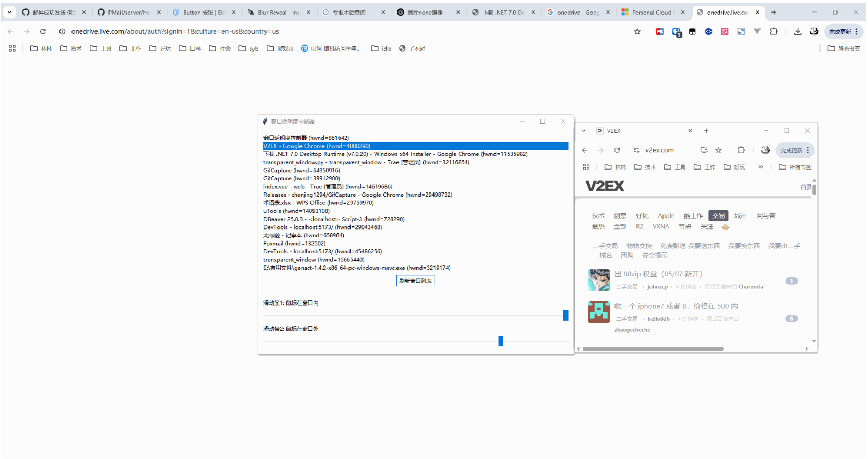
Task: Click the 滑动条2 slider handle
Action: point(501,341)
